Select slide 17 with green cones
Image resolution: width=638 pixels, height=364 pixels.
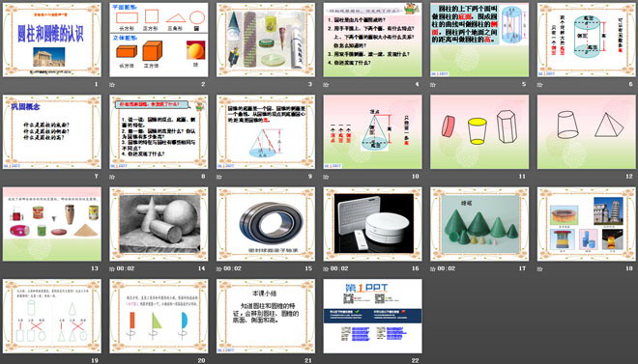(x=479, y=224)
